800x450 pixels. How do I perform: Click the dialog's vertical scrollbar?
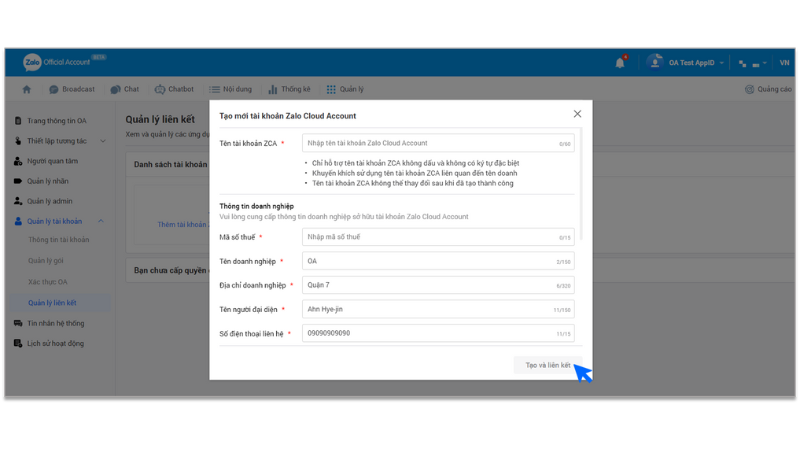click(x=581, y=184)
